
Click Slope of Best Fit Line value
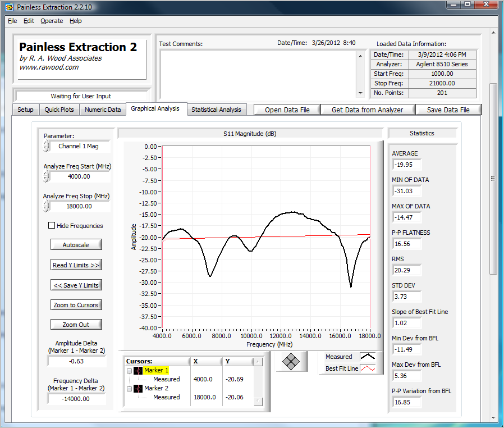407,323
